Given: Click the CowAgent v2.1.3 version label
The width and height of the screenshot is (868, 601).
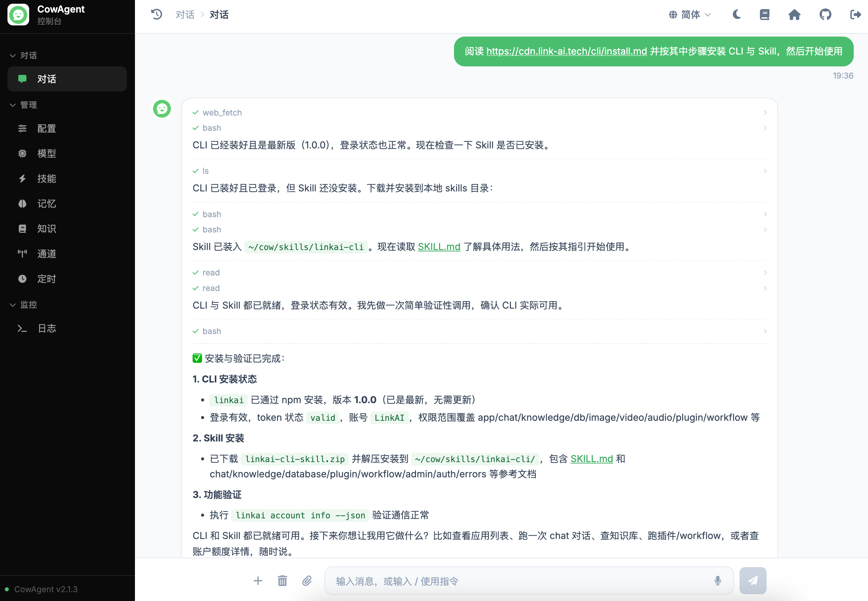Looking at the screenshot, I should click(x=46, y=589).
